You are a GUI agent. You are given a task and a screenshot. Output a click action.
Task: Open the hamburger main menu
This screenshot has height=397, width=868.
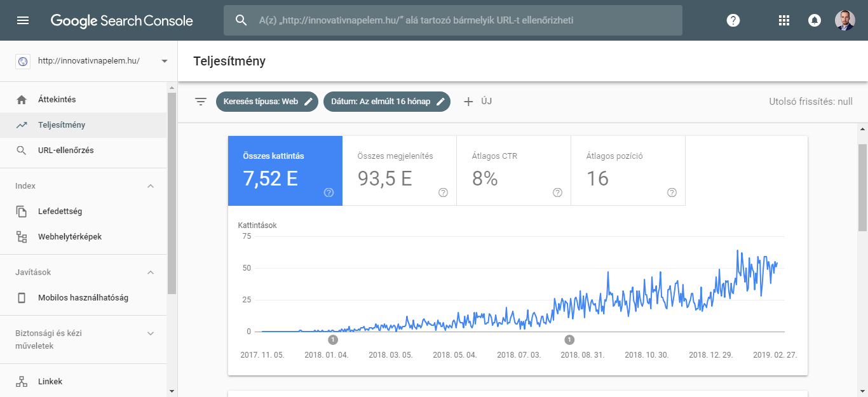tap(23, 20)
